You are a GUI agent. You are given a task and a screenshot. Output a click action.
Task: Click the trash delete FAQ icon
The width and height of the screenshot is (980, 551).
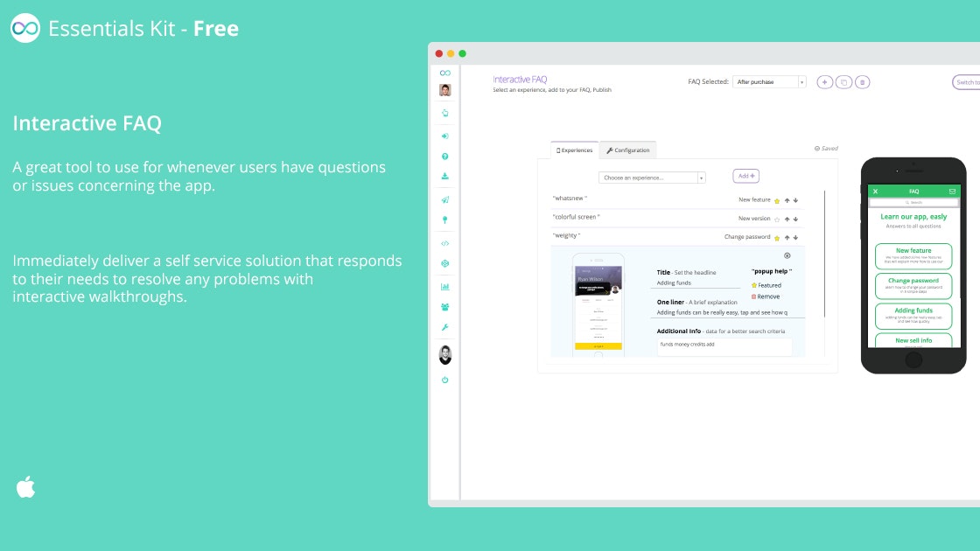pos(863,82)
